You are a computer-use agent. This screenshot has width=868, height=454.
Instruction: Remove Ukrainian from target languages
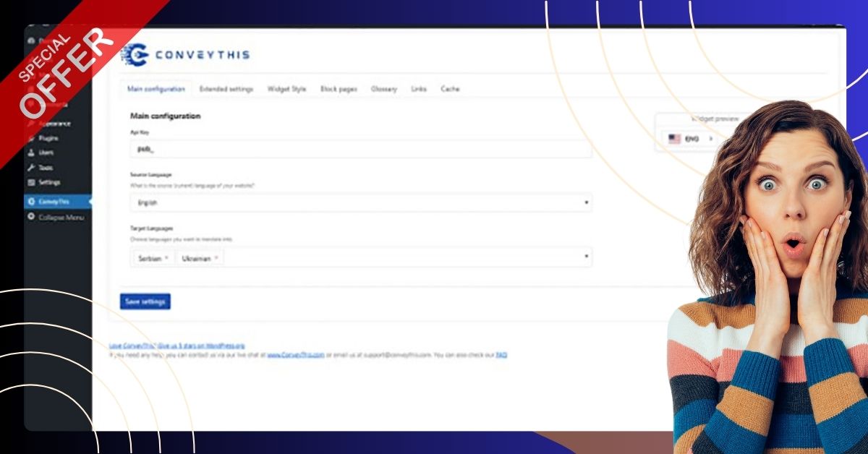[x=216, y=258]
